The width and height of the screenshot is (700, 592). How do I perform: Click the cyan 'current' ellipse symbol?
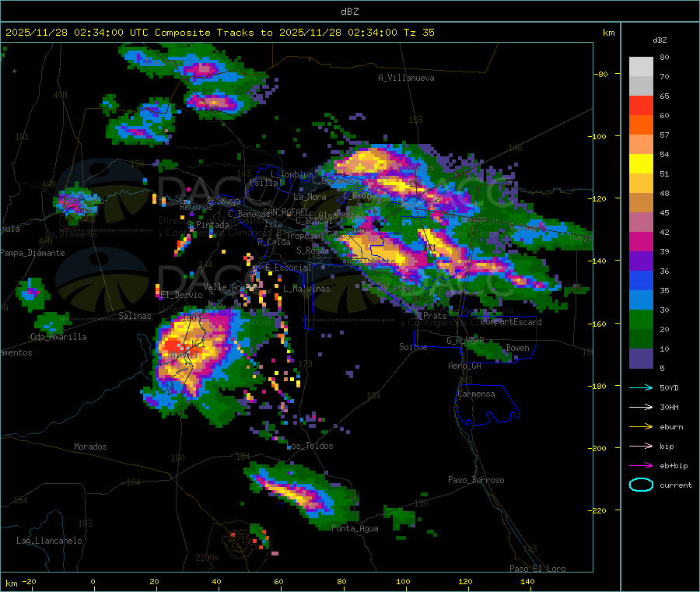tap(641, 485)
